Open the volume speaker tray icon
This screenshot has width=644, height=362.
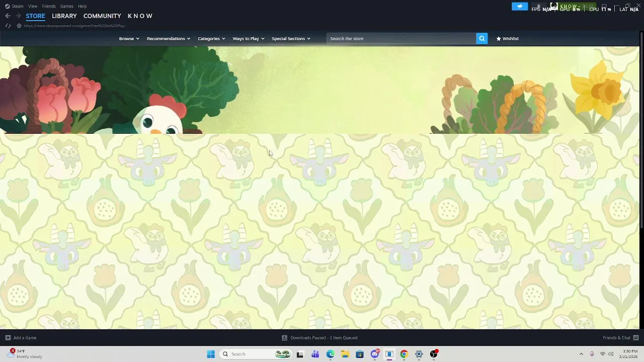611,354
